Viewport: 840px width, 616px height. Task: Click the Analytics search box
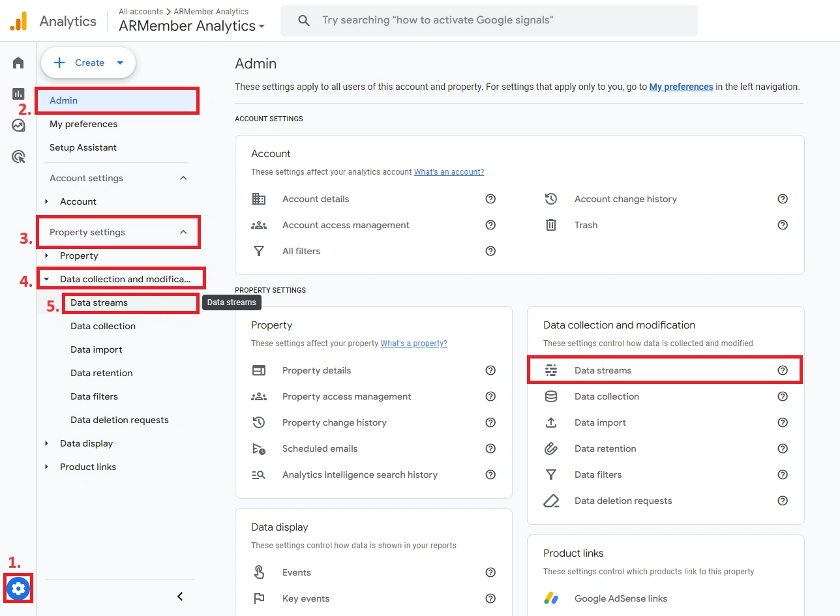pyautogui.click(x=489, y=21)
